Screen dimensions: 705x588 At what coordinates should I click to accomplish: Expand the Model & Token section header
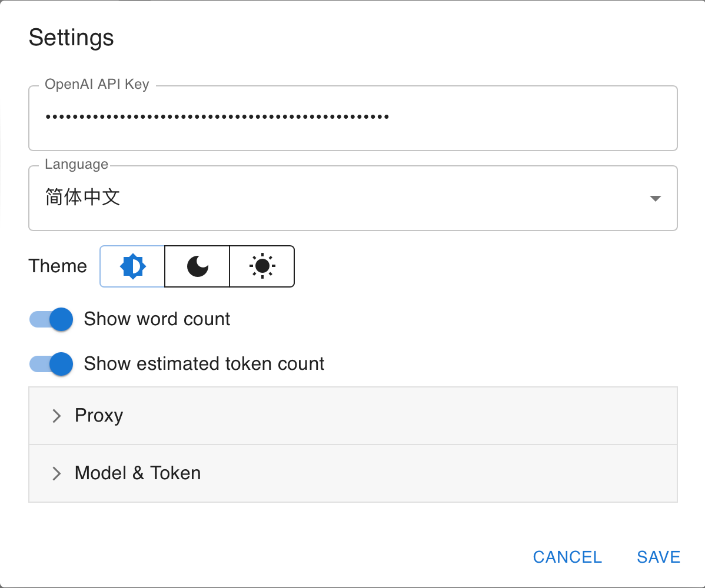[353, 473]
